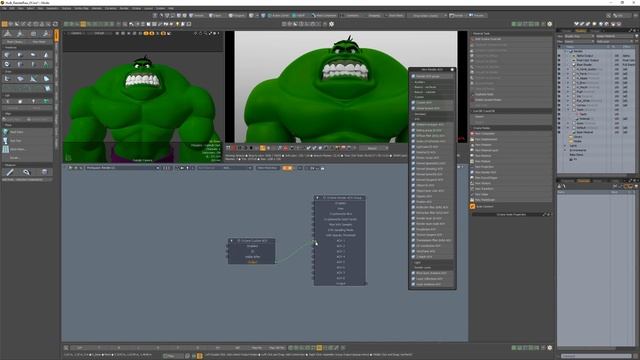640x360 pixels.
Task: Open the Edit menu
Action: (x=12, y=8)
